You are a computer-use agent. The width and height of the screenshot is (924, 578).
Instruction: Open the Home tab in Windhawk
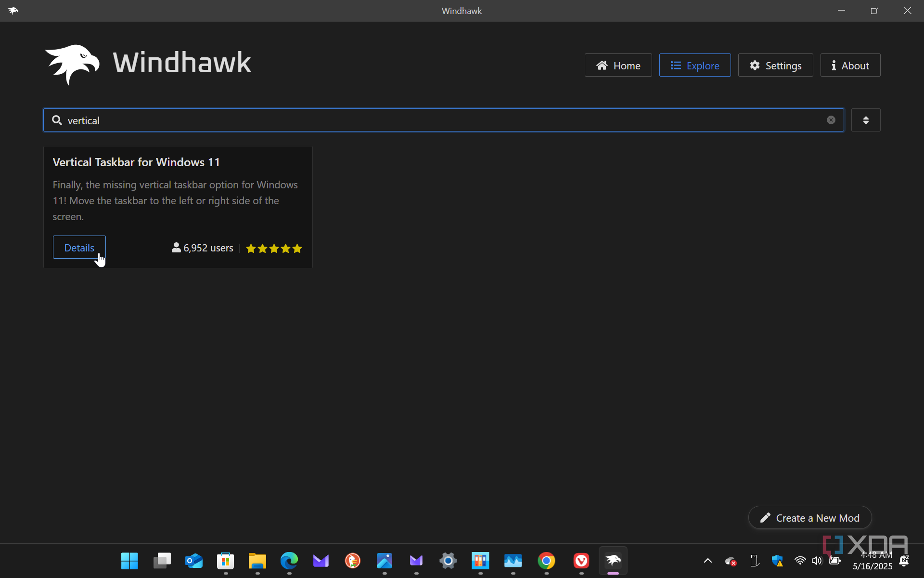618,65
